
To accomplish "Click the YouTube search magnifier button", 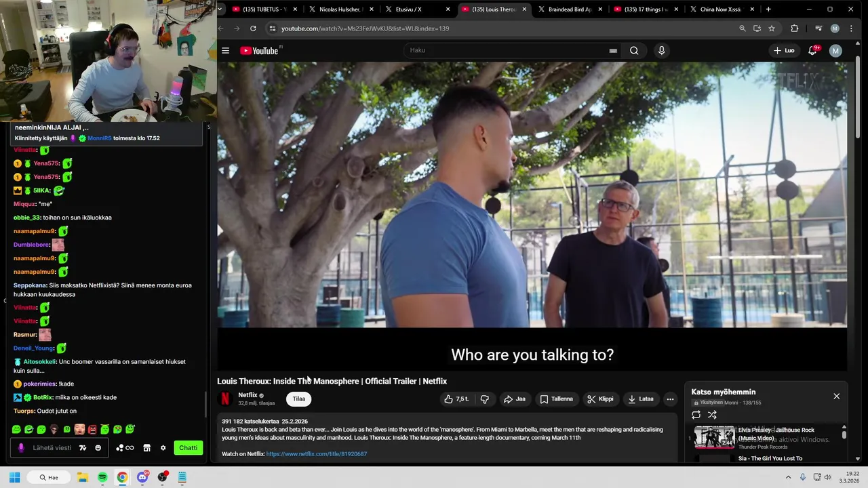I will [634, 50].
